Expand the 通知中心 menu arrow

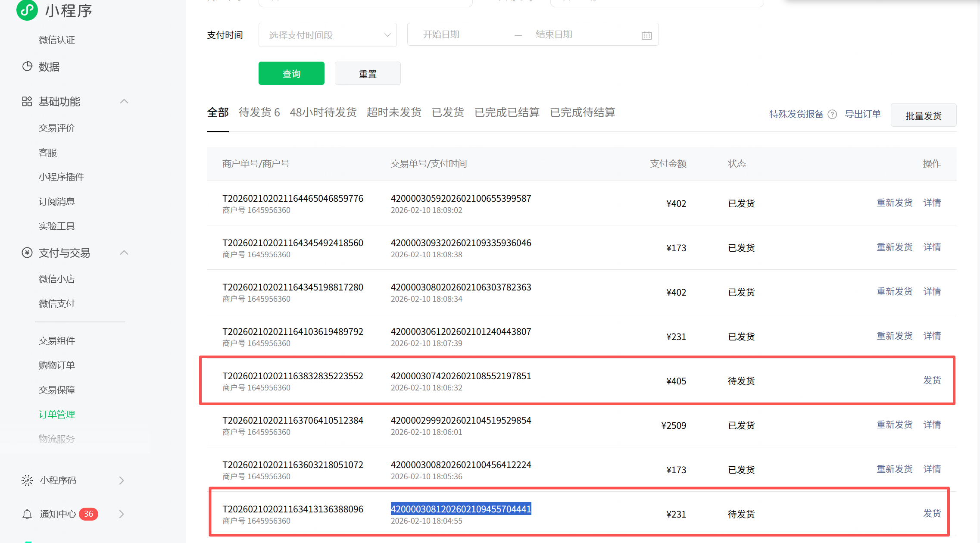(x=122, y=514)
